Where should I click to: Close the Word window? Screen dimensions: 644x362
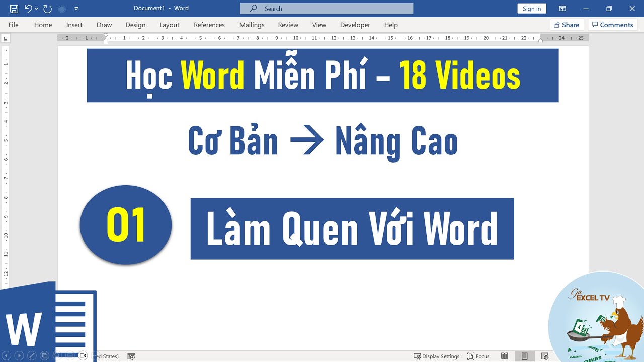tap(632, 9)
